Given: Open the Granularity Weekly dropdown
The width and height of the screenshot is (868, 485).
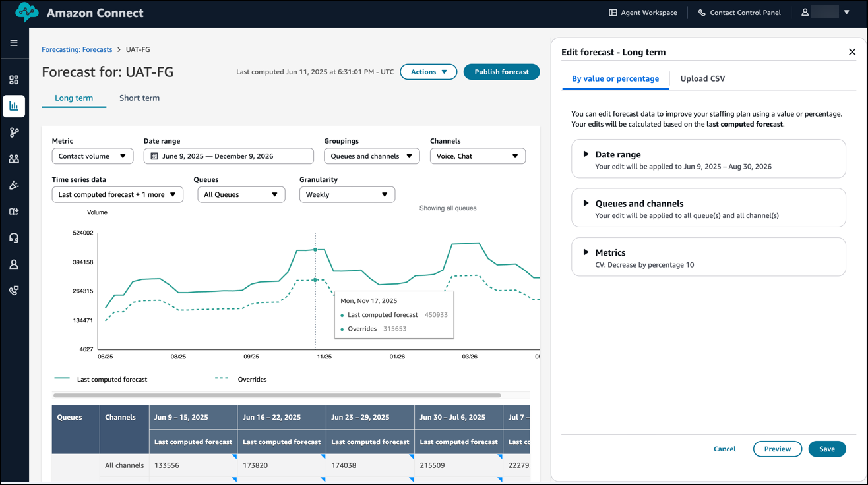Looking at the screenshot, I should [x=347, y=194].
